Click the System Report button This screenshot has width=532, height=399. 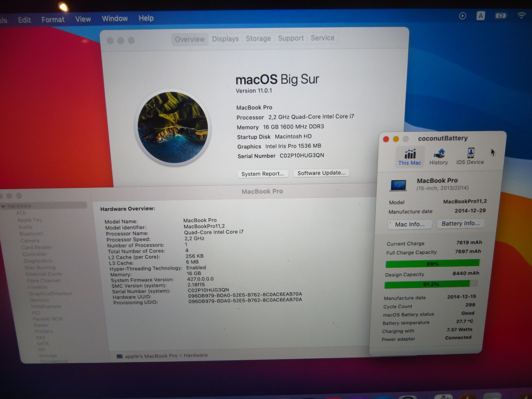pyautogui.click(x=263, y=174)
